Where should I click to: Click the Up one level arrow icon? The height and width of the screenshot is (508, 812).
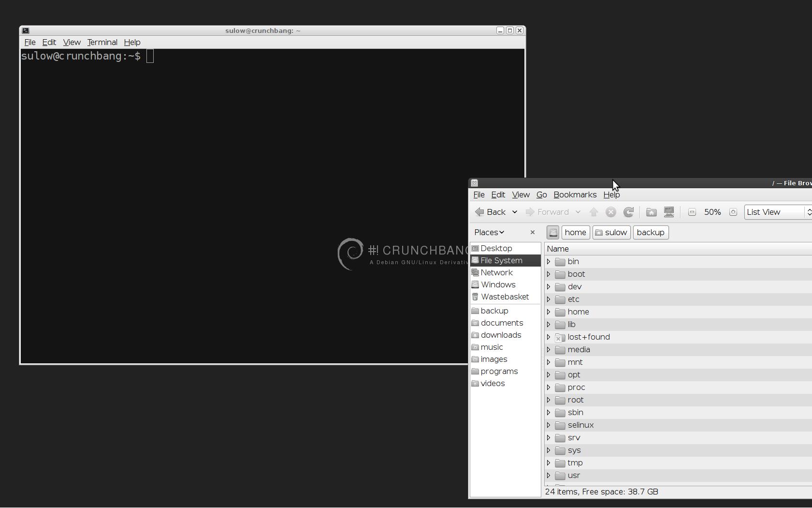pyautogui.click(x=594, y=212)
